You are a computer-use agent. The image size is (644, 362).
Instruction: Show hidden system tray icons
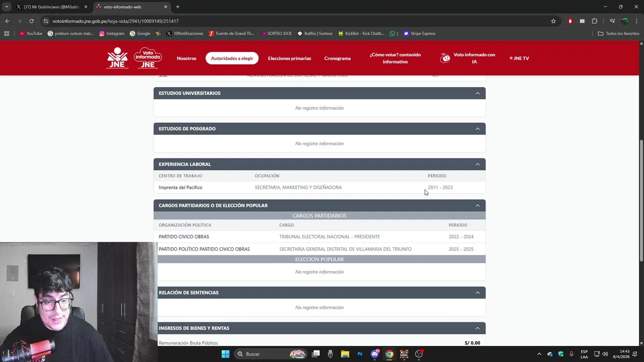tap(539, 354)
